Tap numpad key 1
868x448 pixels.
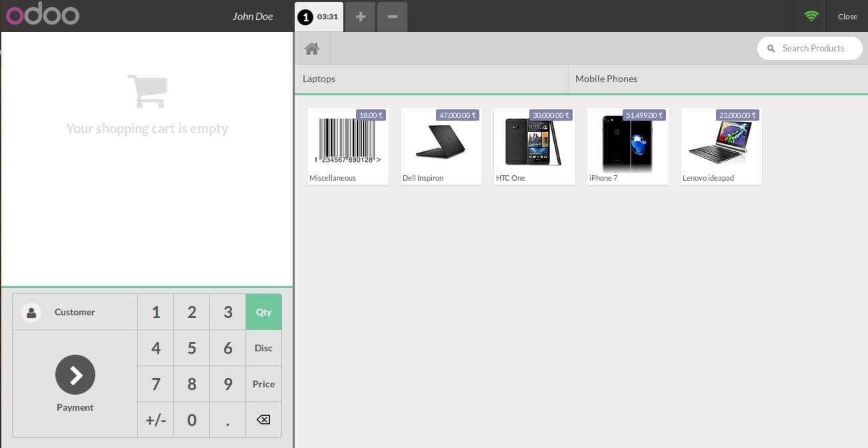[x=155, y=312]
